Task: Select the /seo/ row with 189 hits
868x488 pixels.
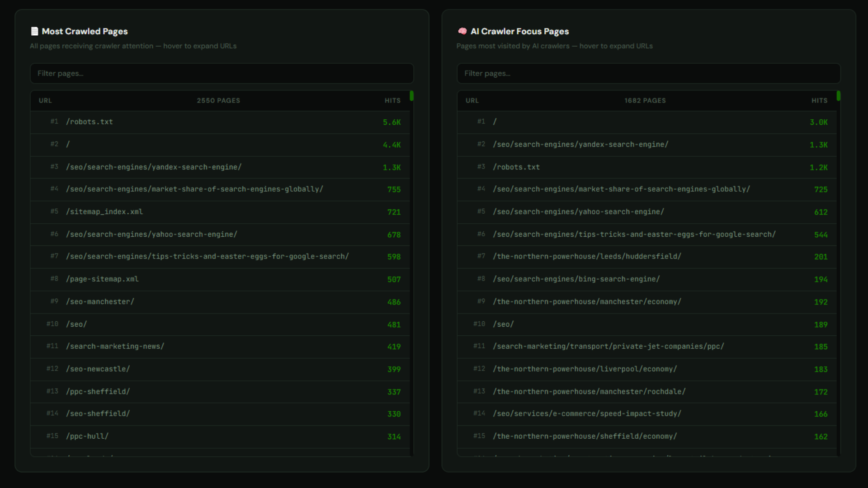Action: pos(647,324)
